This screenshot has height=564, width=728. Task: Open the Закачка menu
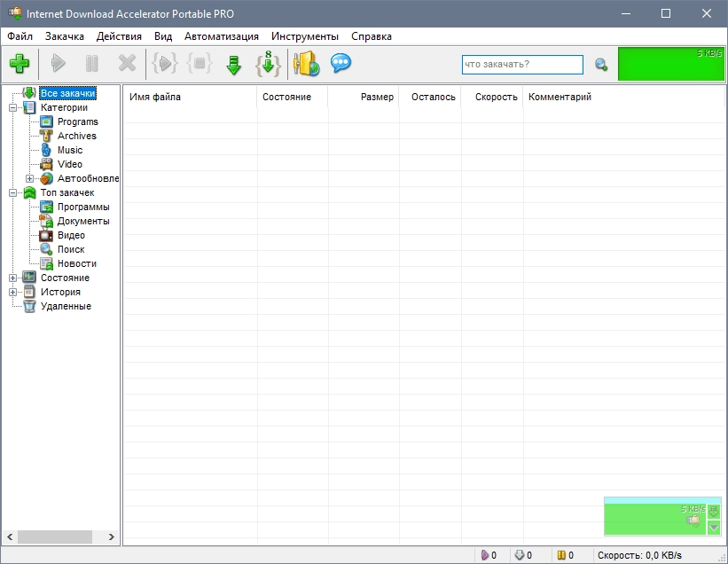[x=65, y=36]
